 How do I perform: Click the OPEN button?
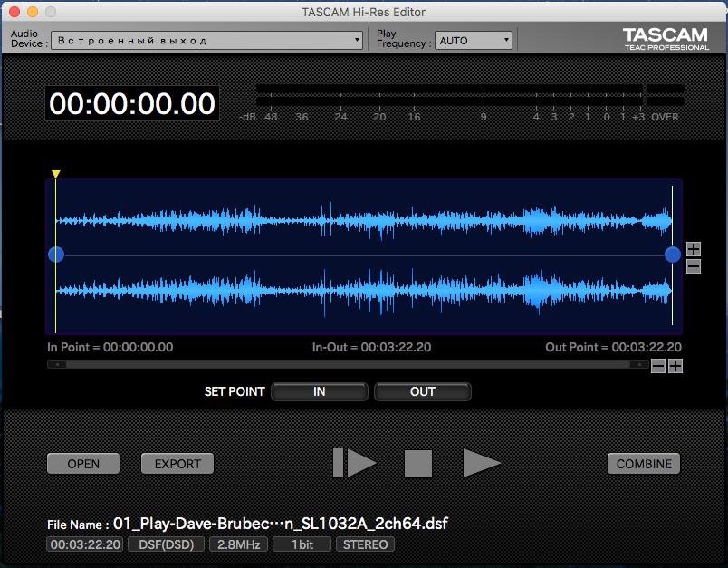[x=83, y=464]
